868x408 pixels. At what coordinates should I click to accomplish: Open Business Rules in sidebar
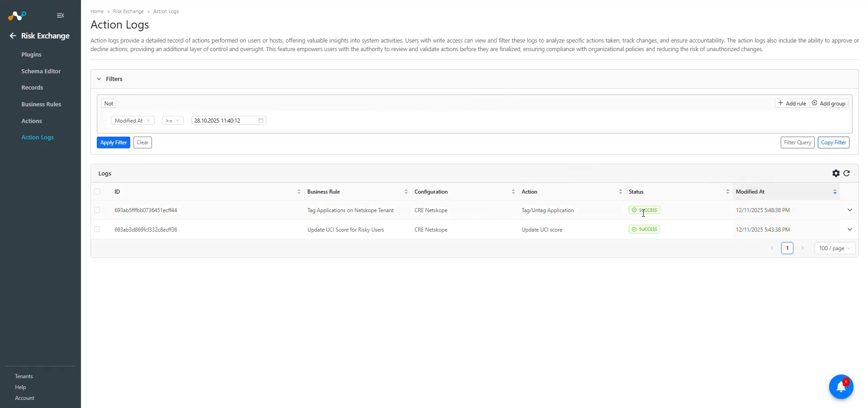[x=41, y=104]
